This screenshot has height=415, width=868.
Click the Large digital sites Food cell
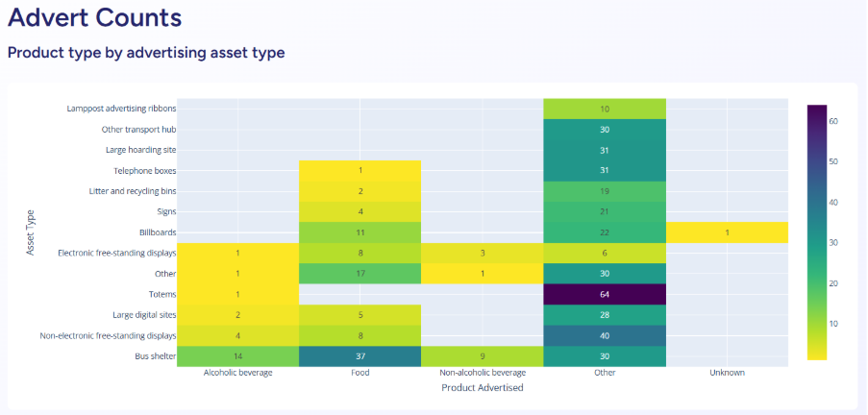click(360, 315)
